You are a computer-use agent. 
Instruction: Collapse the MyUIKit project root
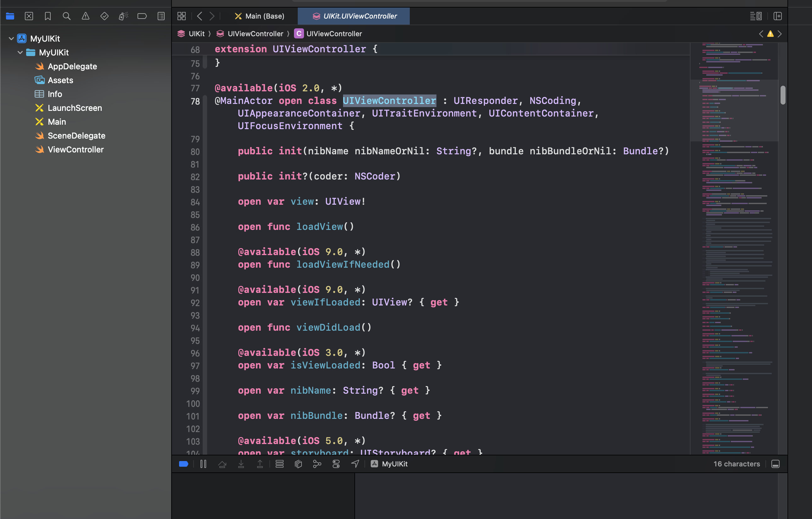pyautogui.click(x=11, y=38)
